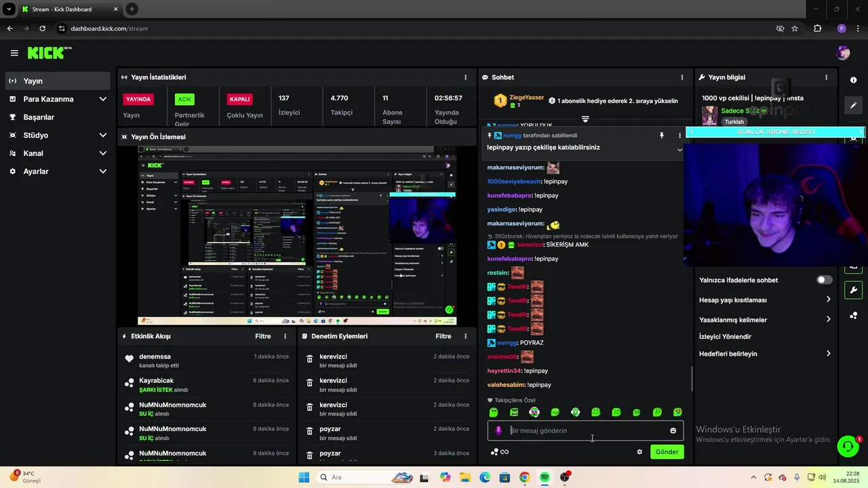Click the Yayın Ön İzlemesi stream preview
This screenshot has width=868, height=488.
click(x=297, y=235)
